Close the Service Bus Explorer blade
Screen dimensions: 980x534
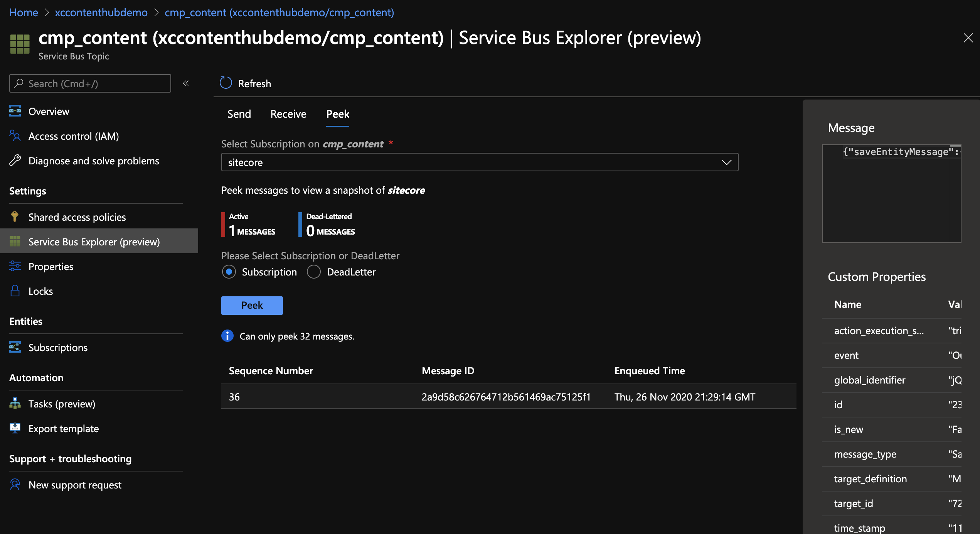coord(968,38)
